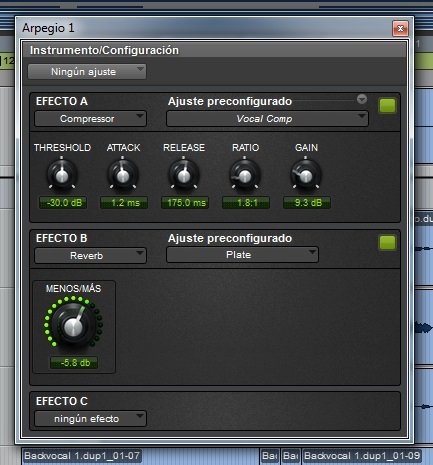The height and width of the screenshot is (465, 433).
Task: Open the Vocal Comp preset dropdown
Action: pyautogui.click(x=267, y=119)
